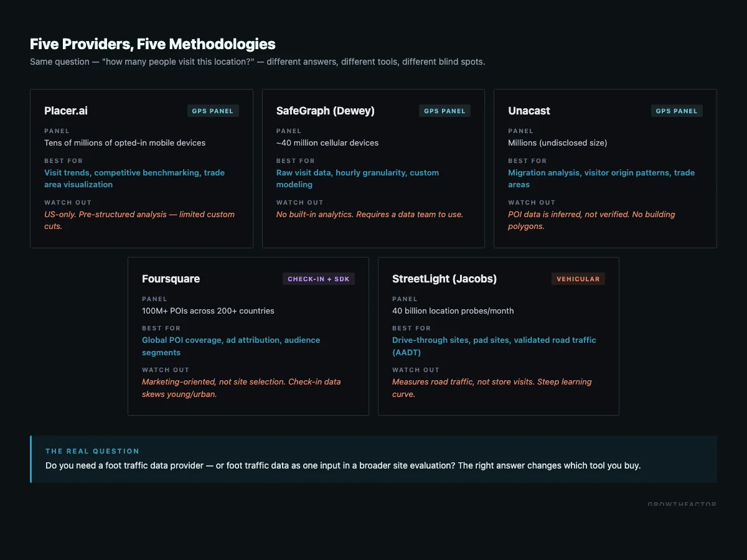Viewport: 747px width, 560px height.
Task: Expand the Foursquare WATCH OUT section
Action: click(166, 370)
